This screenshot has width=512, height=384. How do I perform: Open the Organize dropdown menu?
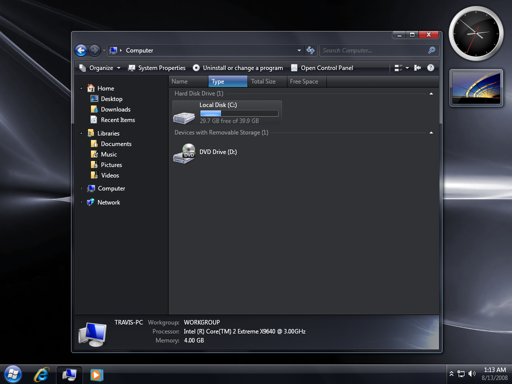[x=100, y=68]
